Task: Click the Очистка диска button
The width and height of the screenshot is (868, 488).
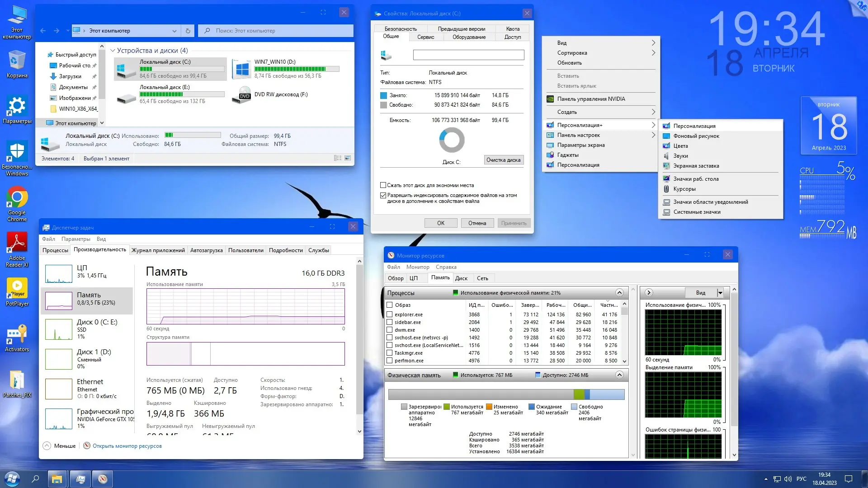Action: pos(503,160)
